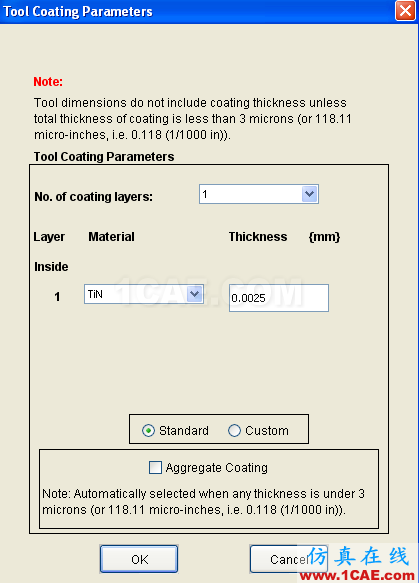419x583 pixels.
Task: Click the coating layers combo box value
Action: tap(259, 194)
